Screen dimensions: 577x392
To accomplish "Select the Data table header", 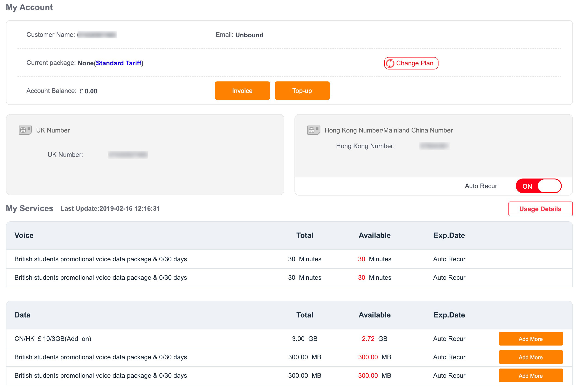I will click(x=22, y=315).
